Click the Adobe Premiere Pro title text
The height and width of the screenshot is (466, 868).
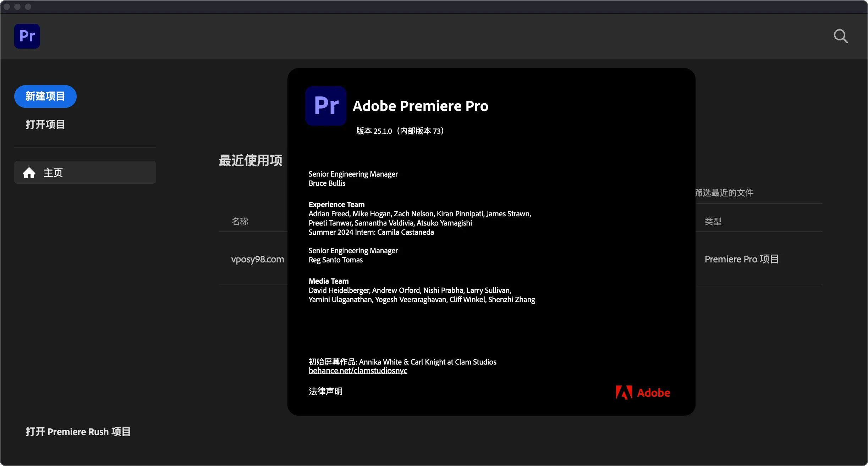(421, 106)
